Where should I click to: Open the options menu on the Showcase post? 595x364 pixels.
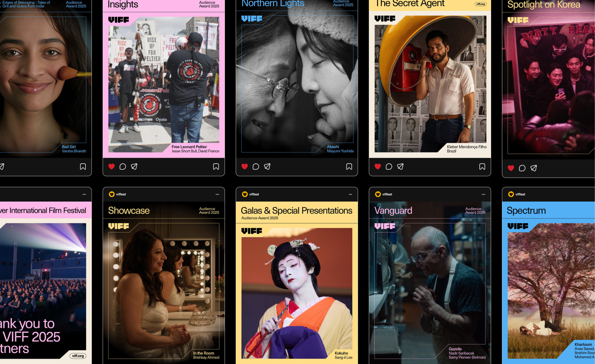217,194
